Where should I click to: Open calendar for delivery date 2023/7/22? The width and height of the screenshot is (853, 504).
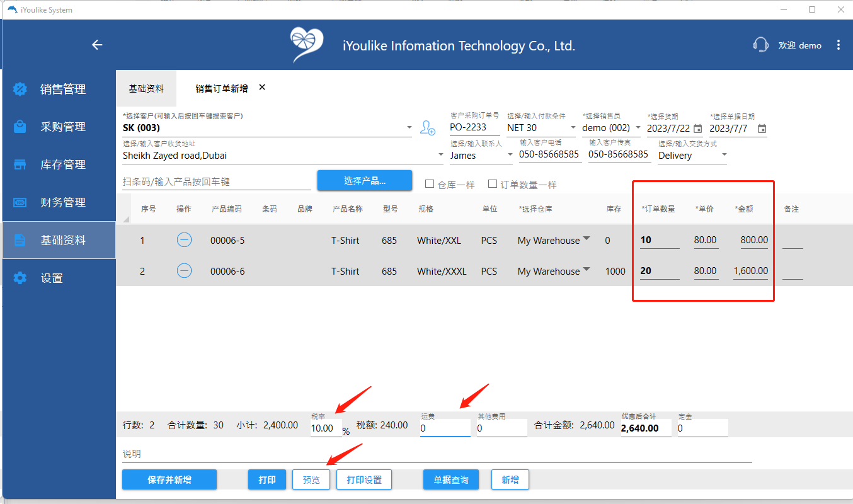(697, 129)
